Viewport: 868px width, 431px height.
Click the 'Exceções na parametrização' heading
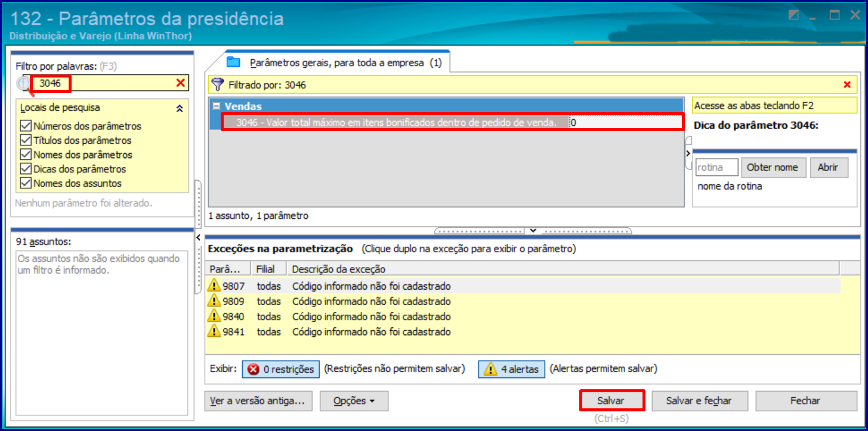(280, 249)
